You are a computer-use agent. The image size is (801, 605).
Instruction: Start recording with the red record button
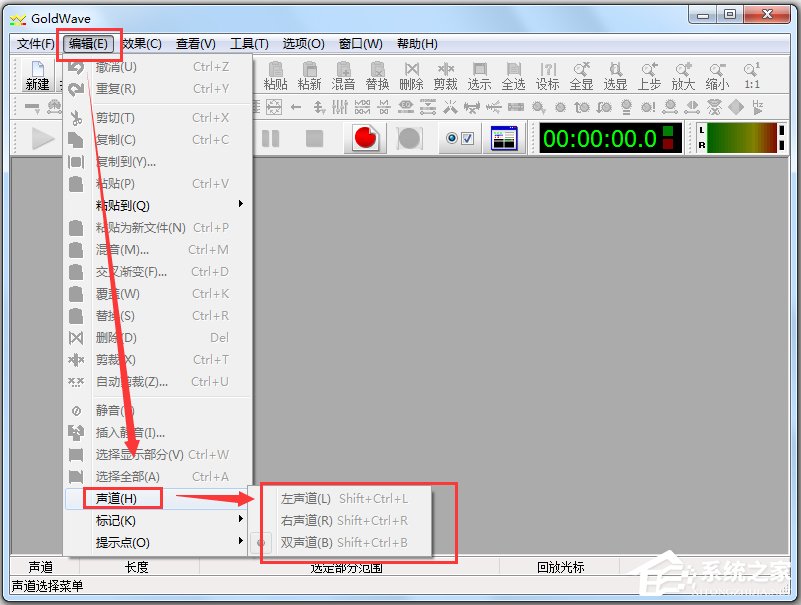tap(365, 138)
